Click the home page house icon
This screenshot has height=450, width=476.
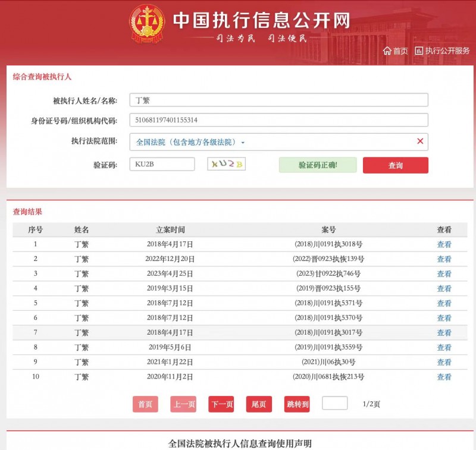pos(387,51)
